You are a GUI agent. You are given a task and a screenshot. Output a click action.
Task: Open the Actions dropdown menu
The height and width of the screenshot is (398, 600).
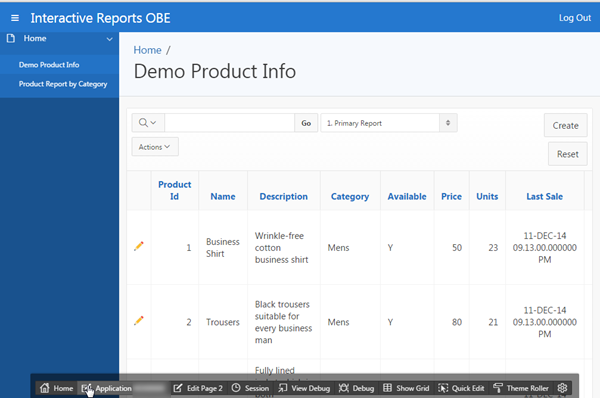[155, 147]
